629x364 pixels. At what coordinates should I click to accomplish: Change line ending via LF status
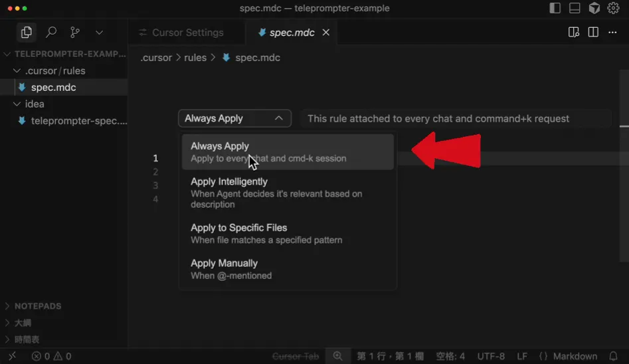point(522,356)
